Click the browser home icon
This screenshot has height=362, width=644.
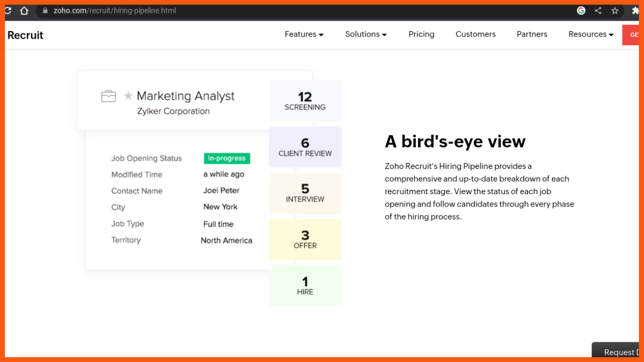[24, 11]
